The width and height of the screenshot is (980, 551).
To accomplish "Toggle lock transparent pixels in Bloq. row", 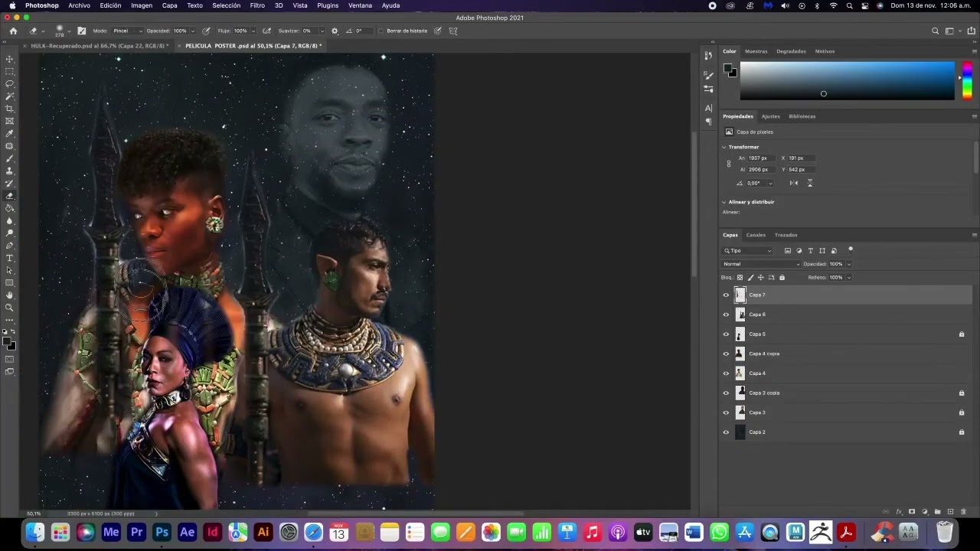I will [x=740, y=277].
